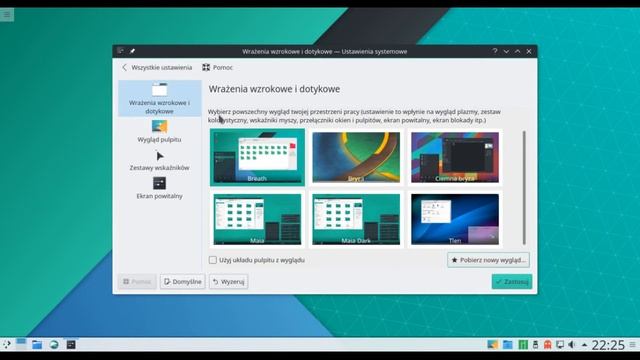This screenshot has height=360, width=640.
Task: Select the Maia theme thumbnail
Action: click(257, 220)
